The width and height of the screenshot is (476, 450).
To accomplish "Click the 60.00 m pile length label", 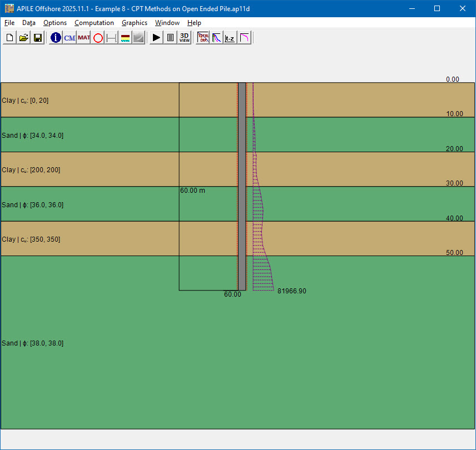I will click(192, 191).
